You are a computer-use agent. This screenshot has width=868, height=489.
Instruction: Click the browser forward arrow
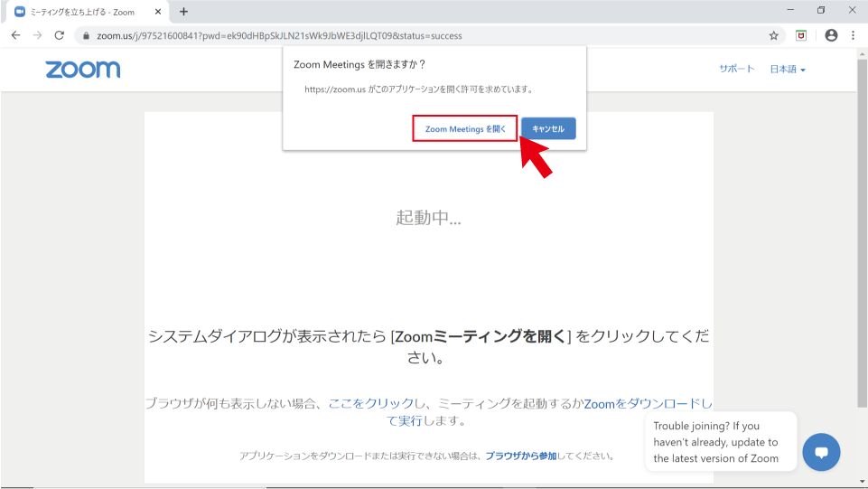point(37,35)
